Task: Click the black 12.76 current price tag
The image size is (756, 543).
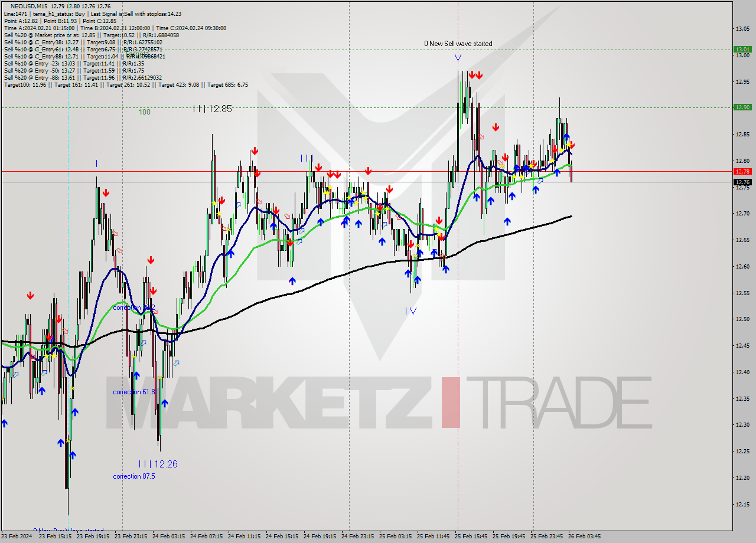Action: 742,182
